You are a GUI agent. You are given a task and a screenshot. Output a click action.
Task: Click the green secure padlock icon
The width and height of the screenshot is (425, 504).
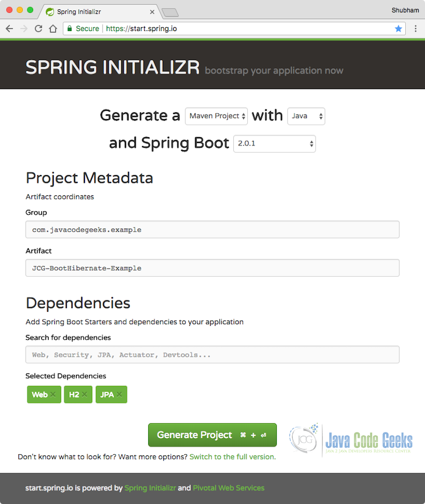coord(69,28)
